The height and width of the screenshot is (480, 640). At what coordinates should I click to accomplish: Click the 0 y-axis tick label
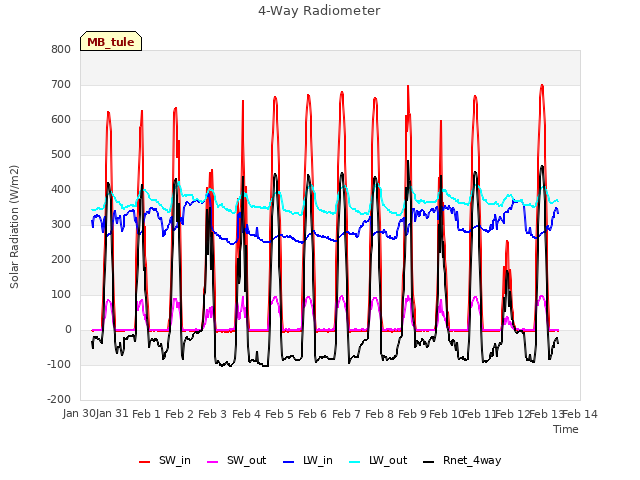[x=68, y=330]
